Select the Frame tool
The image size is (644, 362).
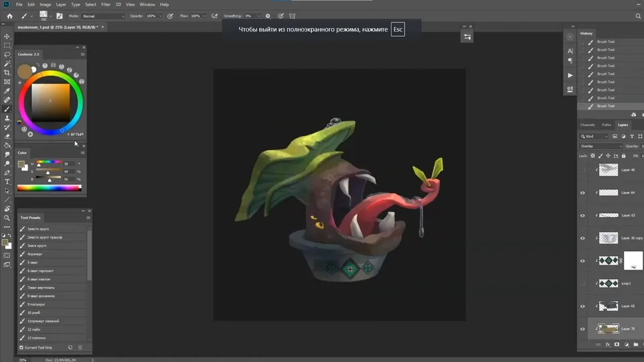pyautogui.click(x=7, y=82)
